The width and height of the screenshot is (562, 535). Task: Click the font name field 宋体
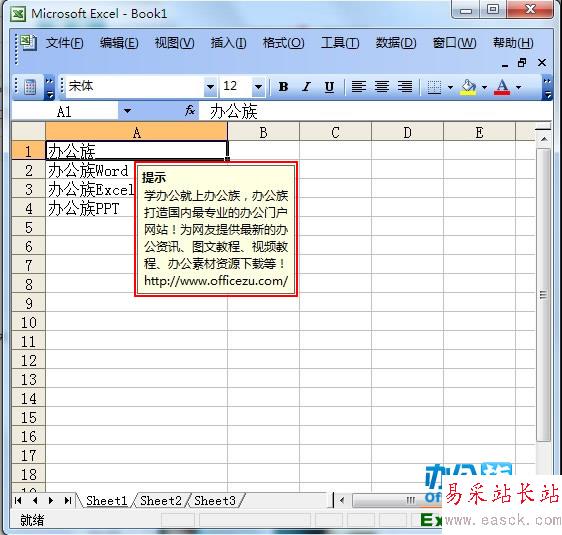[134, 86]
